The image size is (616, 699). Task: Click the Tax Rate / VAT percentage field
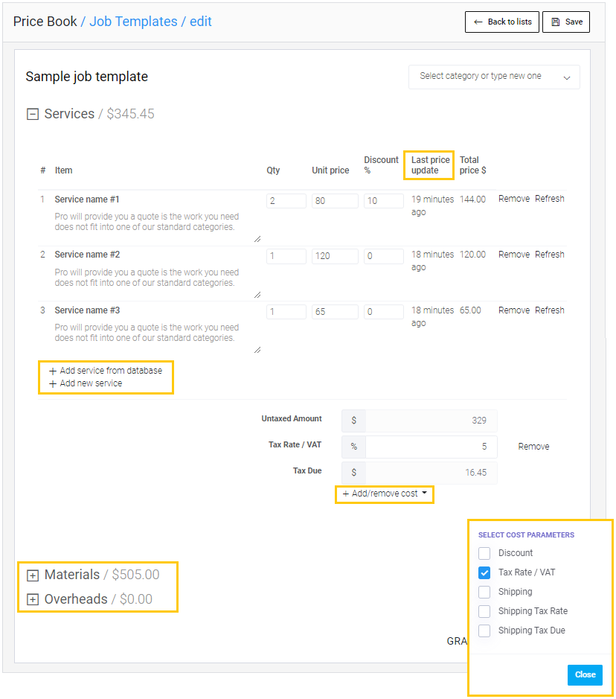tap(431, 447)
